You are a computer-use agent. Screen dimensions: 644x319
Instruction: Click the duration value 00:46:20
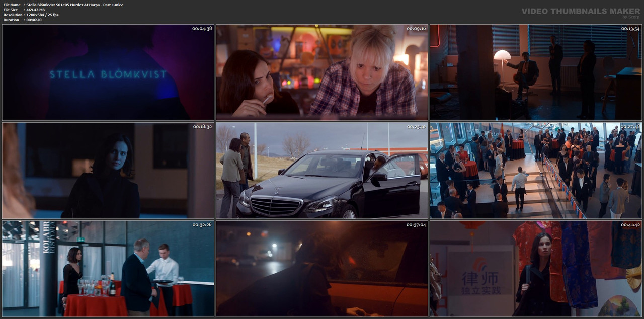(35, 20)
